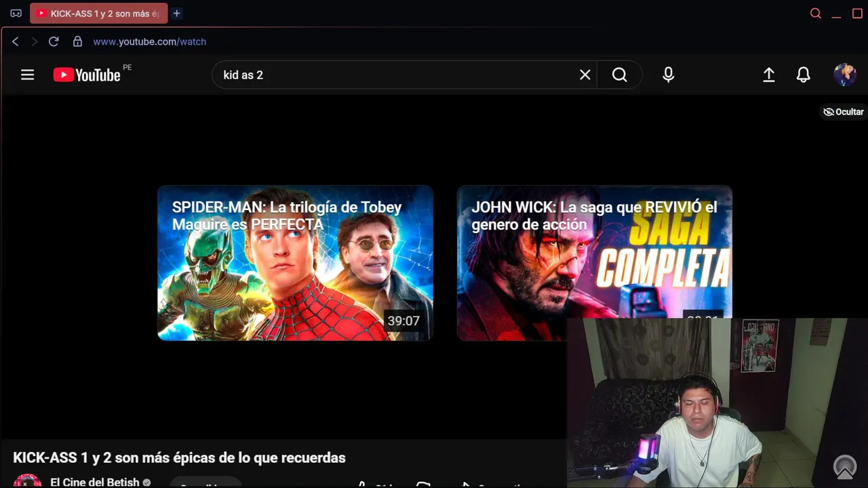868x488 pixels.
Task: Play the SPIDER-MAN Tobey Maguire trilogy video
Action: click(295, 263)
